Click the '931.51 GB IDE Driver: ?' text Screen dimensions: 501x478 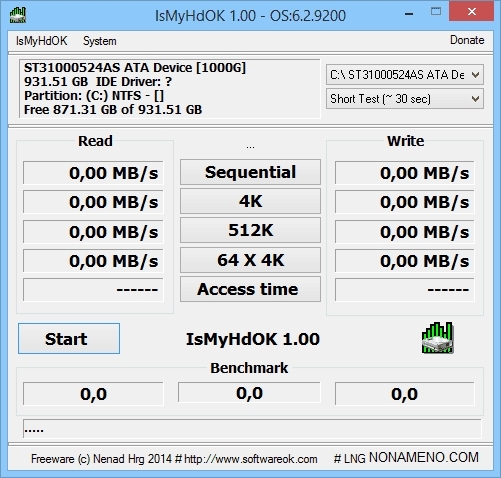(x=98, y=82)
